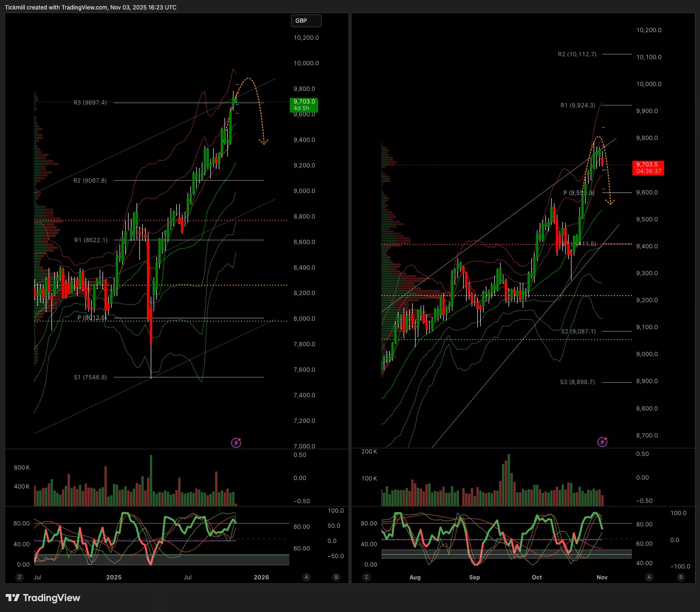
Task: Click the TradingView logo at bottom left
Action: click(43, 598)
